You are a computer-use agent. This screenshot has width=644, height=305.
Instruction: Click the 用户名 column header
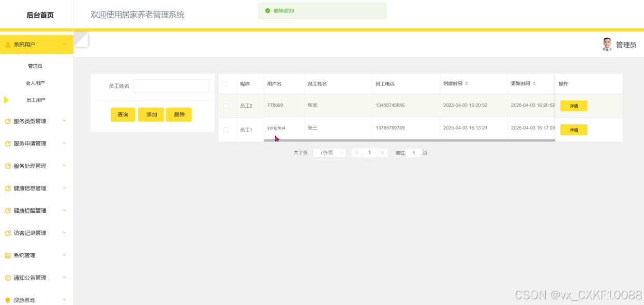click(274, 83)
